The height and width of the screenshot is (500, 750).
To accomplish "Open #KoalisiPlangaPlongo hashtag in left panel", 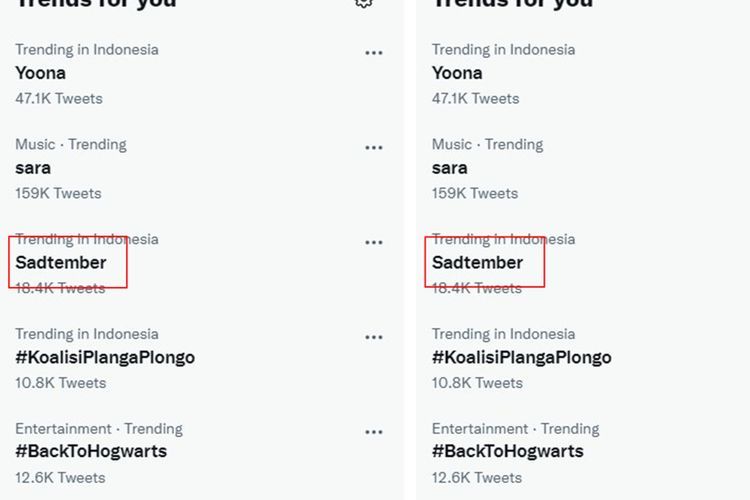I will (x=105, y=357).
